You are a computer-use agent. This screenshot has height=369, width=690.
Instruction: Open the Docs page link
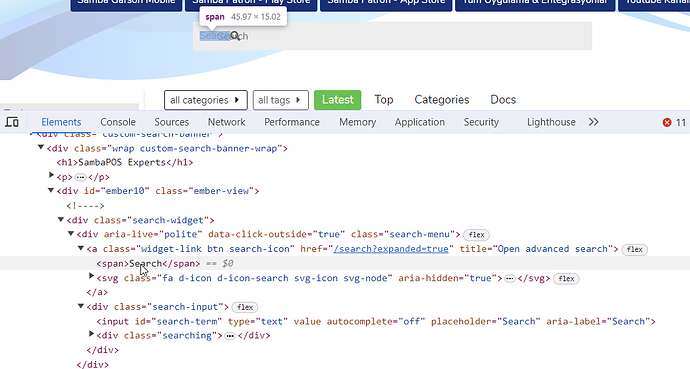[x=503, y=100]
